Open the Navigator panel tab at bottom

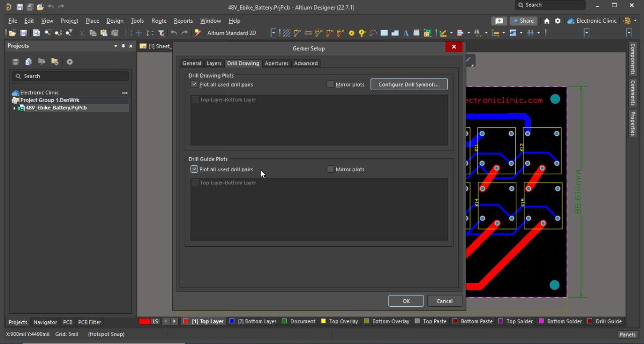pos(45,322)
